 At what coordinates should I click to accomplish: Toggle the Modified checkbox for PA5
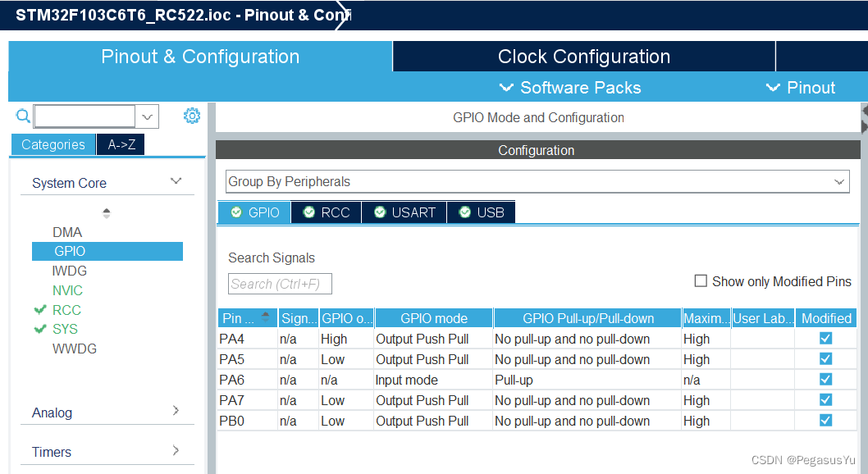tap(825, 359)
